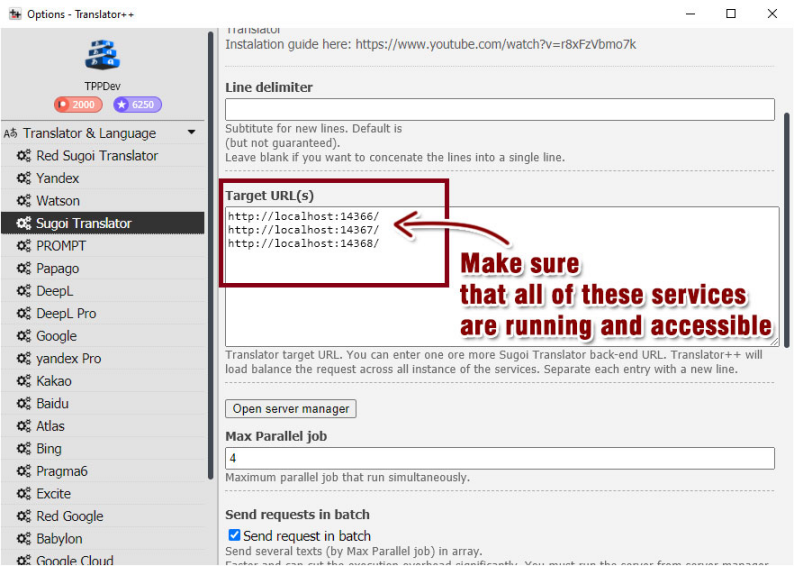Click the TPPDev avatar logo
This screenshot has width=794, height=566.
pyautogui.click(x=102, y=55)
